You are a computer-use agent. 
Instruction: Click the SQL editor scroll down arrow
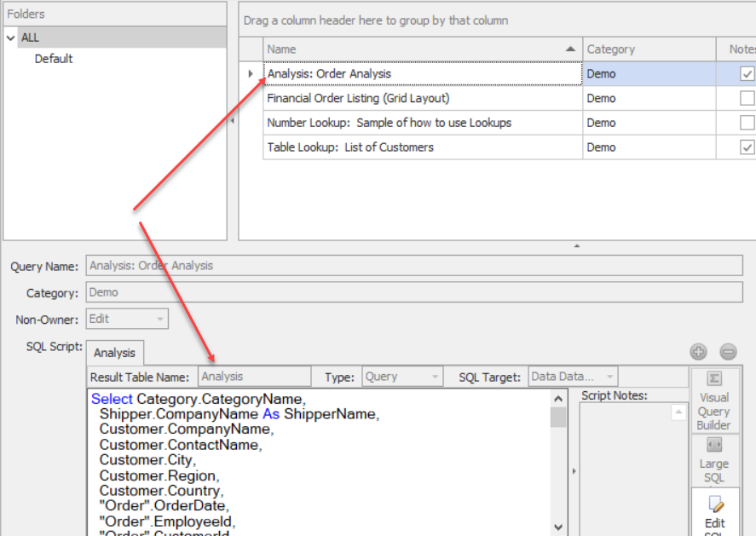(x=558, y=527)
